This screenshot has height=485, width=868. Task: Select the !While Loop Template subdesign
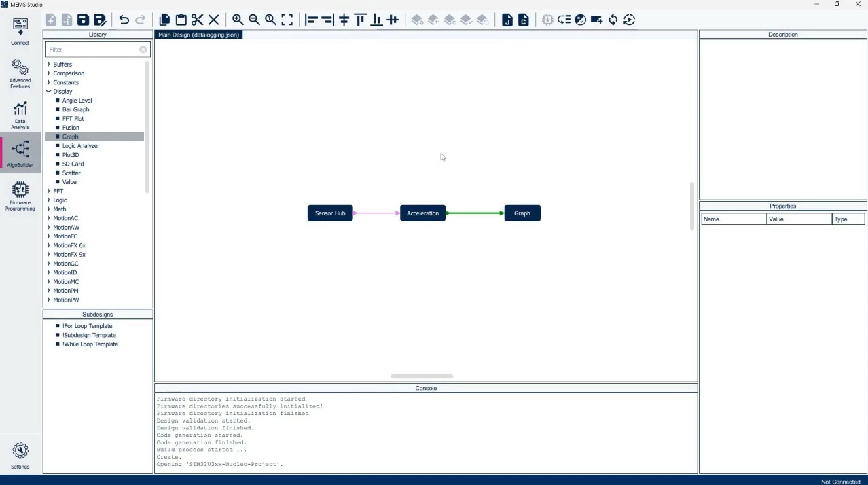tap(90, 344)
